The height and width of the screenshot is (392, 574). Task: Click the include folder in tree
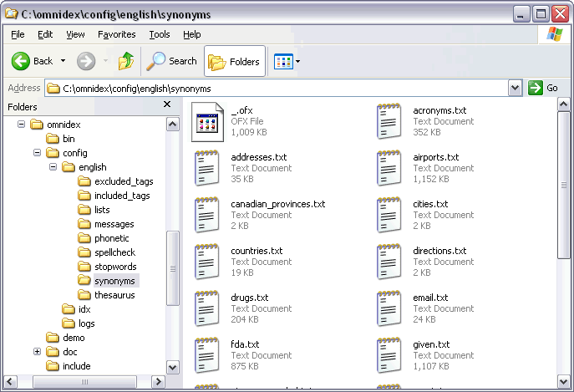[x=68, y=366]
